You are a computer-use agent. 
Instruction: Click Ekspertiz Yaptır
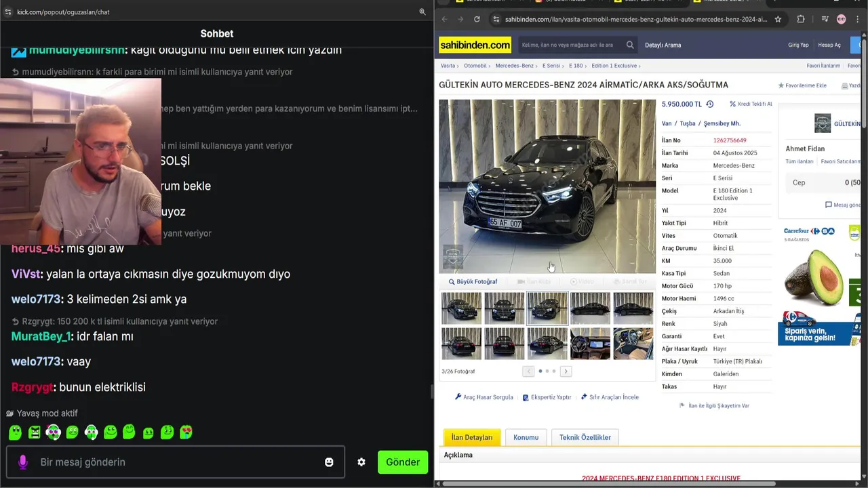(x=547, y=397)
